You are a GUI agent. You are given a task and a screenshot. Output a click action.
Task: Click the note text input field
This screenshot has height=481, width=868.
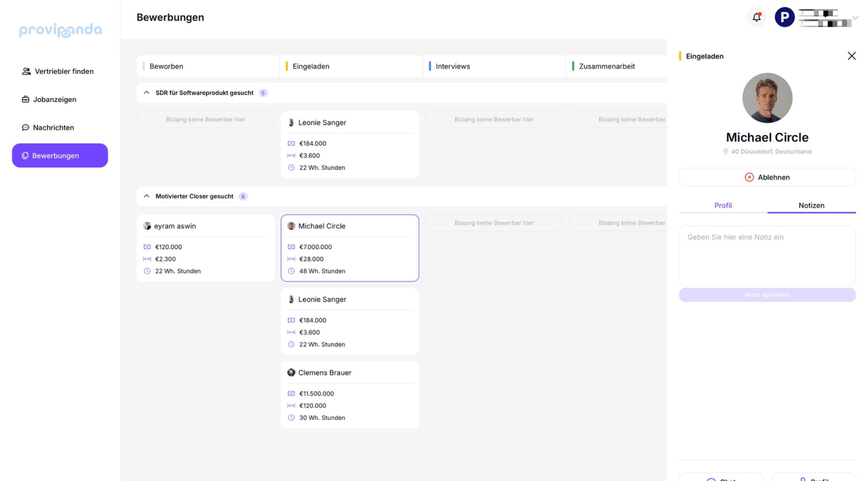[x=767, y=255]
